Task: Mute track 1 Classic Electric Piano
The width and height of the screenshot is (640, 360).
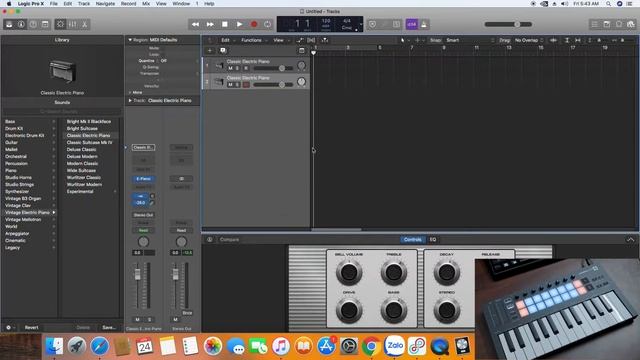Action: 230,68
